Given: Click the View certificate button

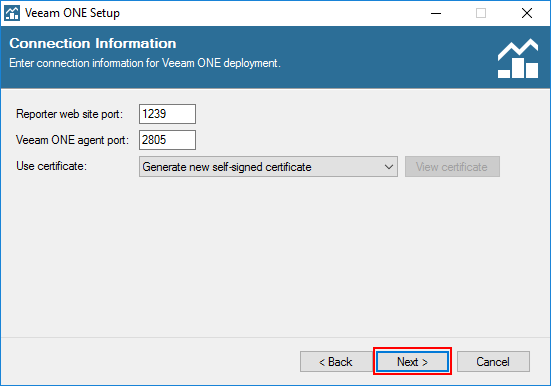Looking at the screenshot, I should (x=452, y=167).
